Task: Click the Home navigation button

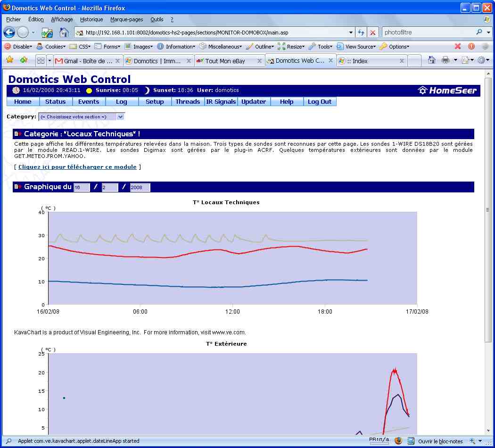Action: pos(23,102)
